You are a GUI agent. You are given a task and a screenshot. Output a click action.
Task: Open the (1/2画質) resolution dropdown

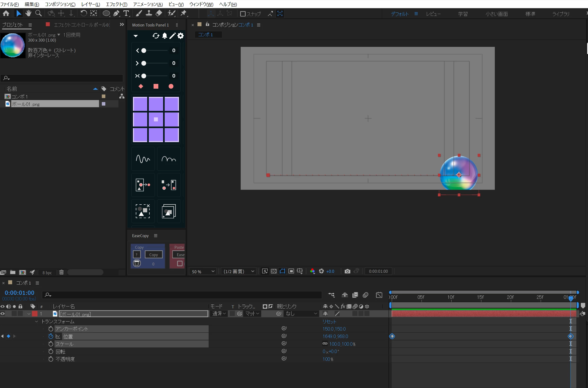239,271
